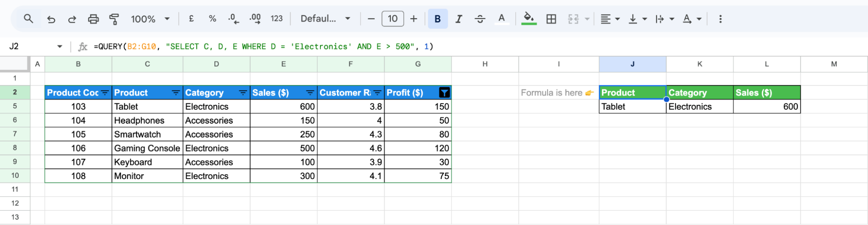Click the undo arrow icon
868x225 pixels.
coord(51,19)
